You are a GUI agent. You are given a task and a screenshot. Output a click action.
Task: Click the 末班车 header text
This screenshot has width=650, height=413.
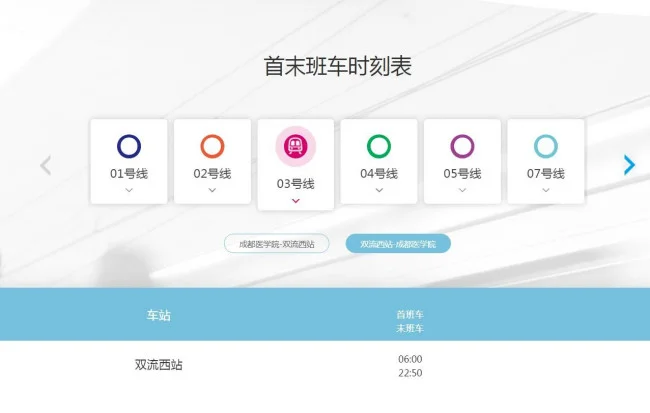point(410,328)
